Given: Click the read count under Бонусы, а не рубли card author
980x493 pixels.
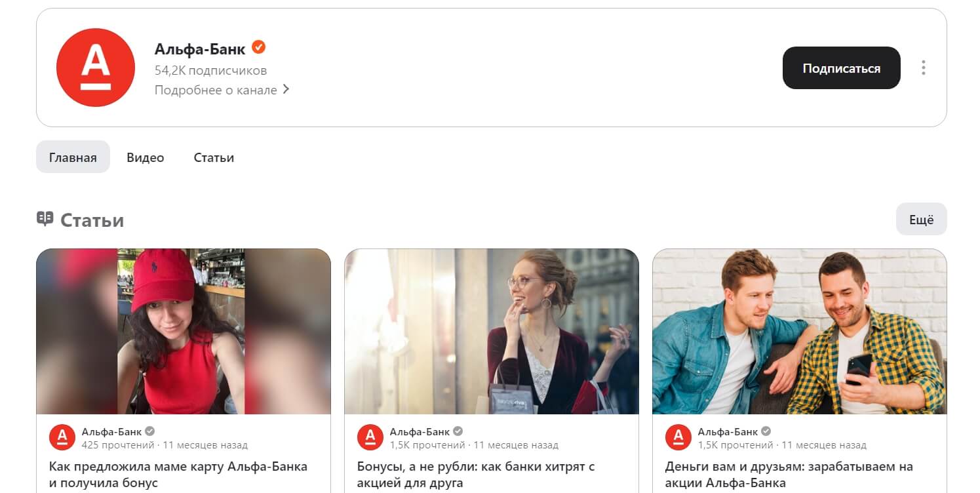Looking at the screenshot, I should (x=427, y=445).
